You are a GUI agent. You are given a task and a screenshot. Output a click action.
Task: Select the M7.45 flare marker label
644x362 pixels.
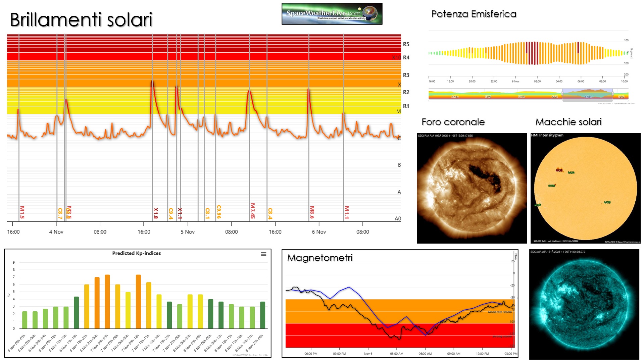[x=253, y=211]
